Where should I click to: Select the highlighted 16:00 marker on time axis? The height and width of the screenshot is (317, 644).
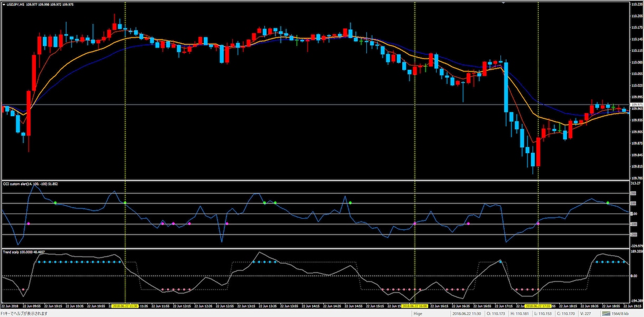pyautogui.click(x=415, y=306)
